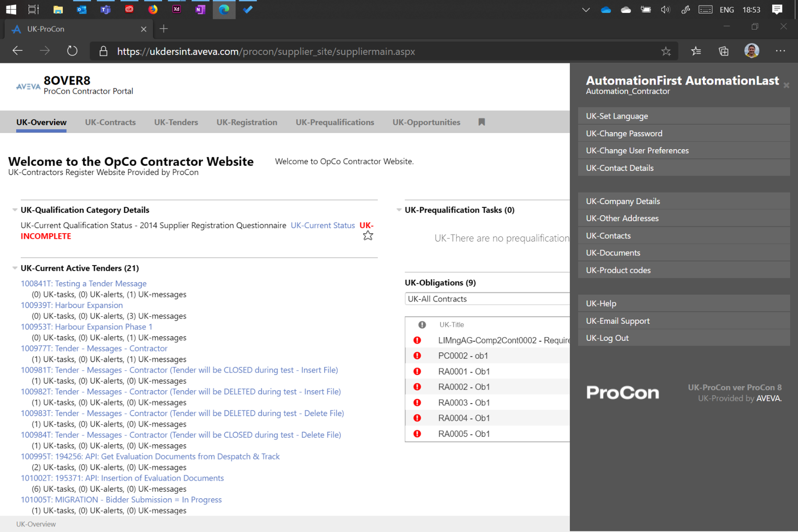Screen dimensions: 798x532
Task: Open browser Collections icon
Action: tap(723, 51)
